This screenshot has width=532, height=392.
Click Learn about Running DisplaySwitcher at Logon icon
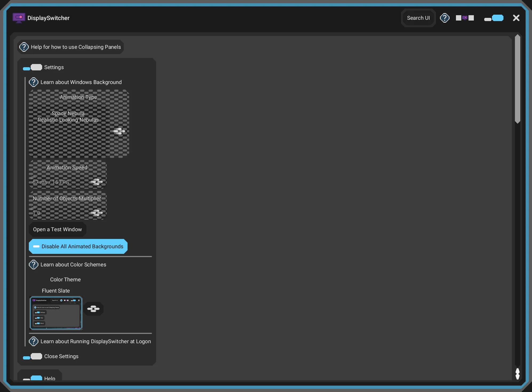(x=34, y=341)
